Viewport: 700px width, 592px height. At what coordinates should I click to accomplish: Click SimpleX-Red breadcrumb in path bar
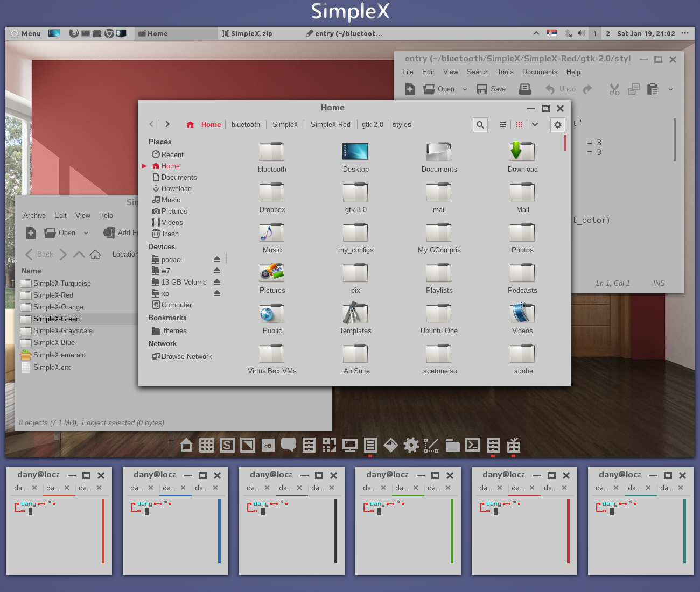click(x=331, y=125)
